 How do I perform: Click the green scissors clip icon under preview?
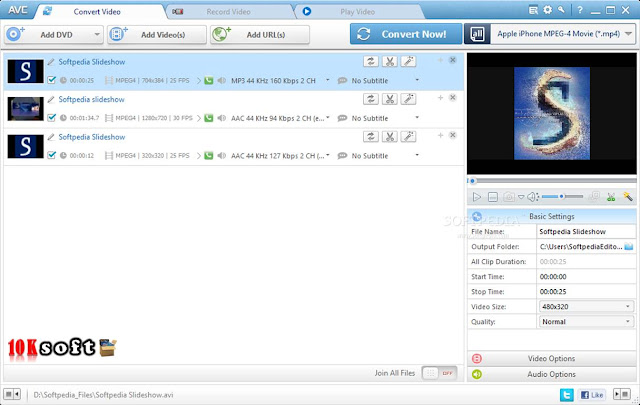[x=611, y=197]
